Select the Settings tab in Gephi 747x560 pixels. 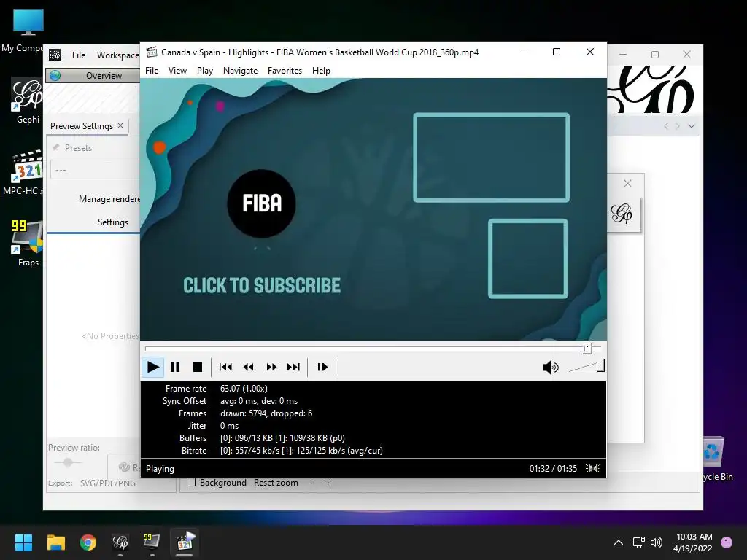[113, 222]
